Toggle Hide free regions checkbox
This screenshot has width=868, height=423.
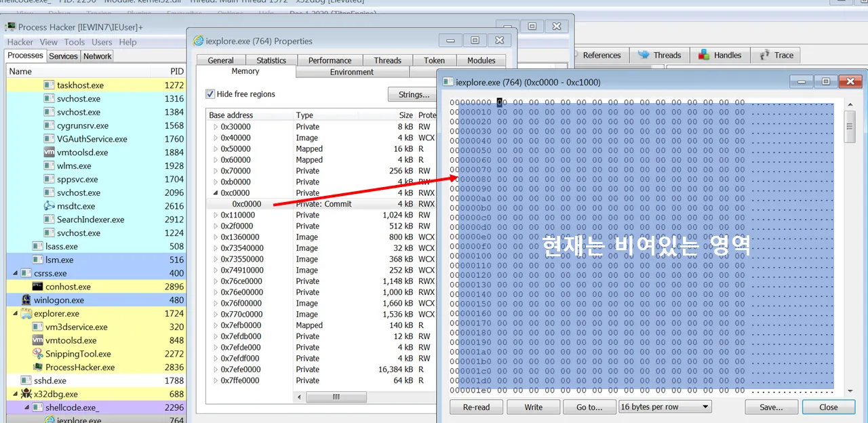[x=210, y=94]
